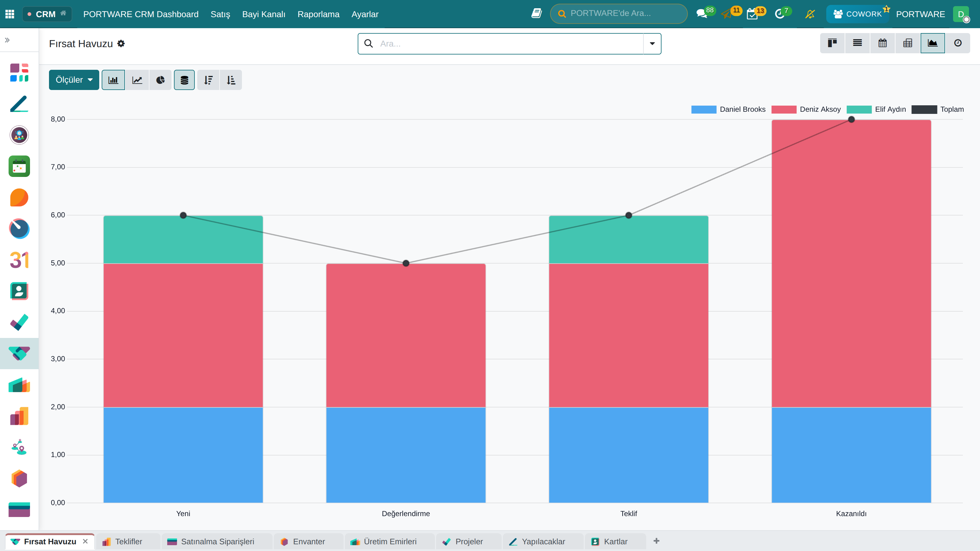Select pie chart mode
The image size is (980, 551).
point(160,80)
